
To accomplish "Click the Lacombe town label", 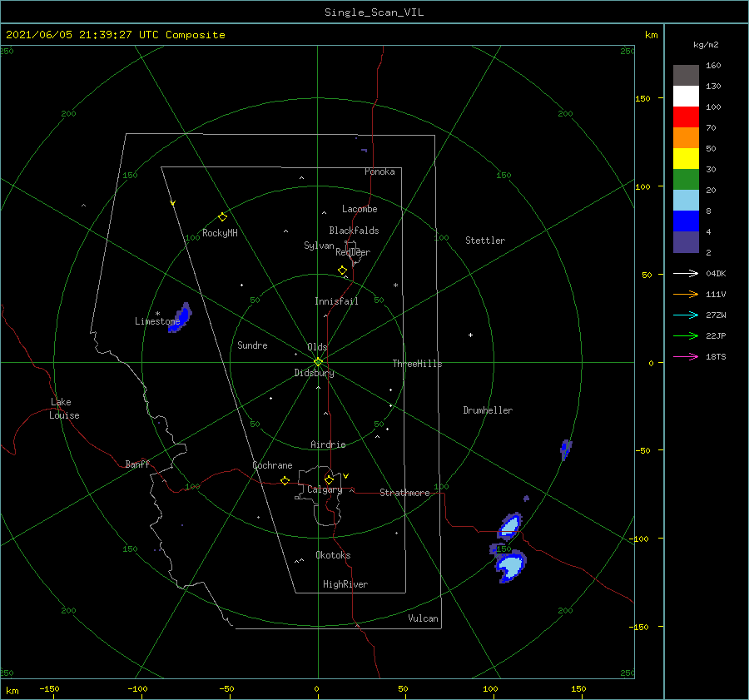I will [x=360, y=209].
